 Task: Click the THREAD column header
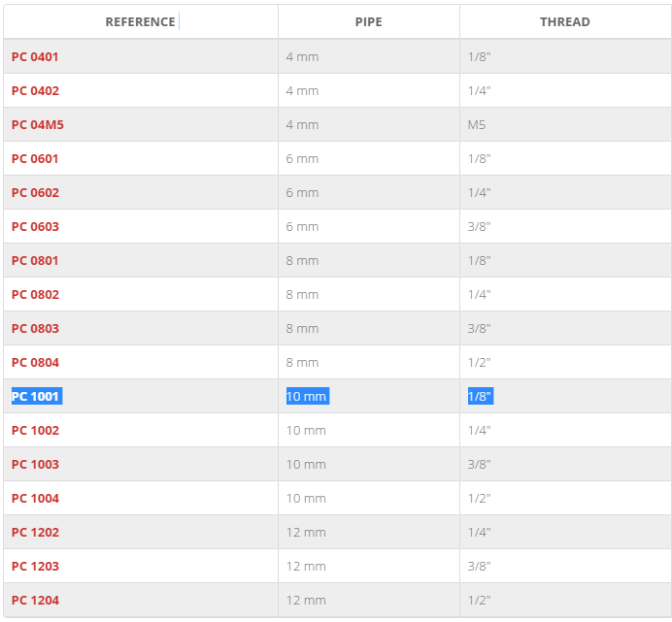[565, 22]
